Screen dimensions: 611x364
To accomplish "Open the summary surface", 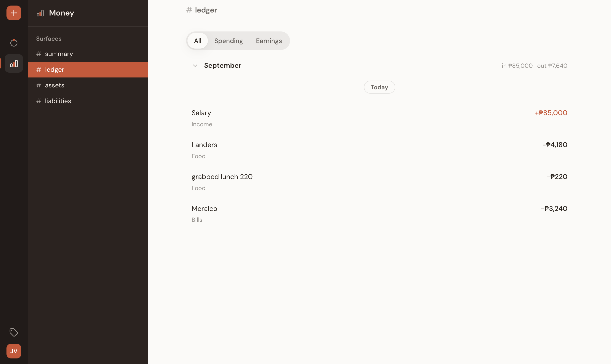I will pyautogui.click(x=88, y=54).
